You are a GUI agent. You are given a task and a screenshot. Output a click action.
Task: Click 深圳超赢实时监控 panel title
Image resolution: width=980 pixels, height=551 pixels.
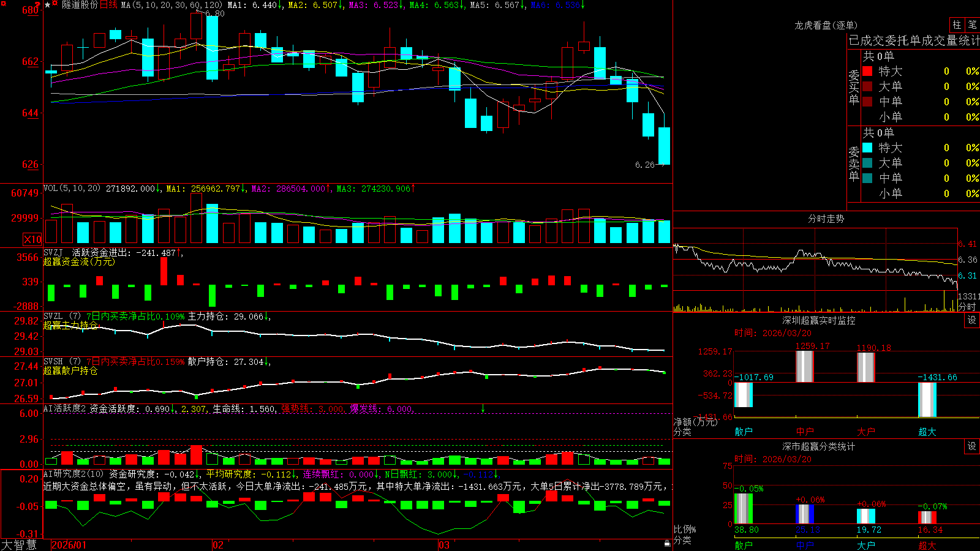pyautogui.click(x=819, y=320)
